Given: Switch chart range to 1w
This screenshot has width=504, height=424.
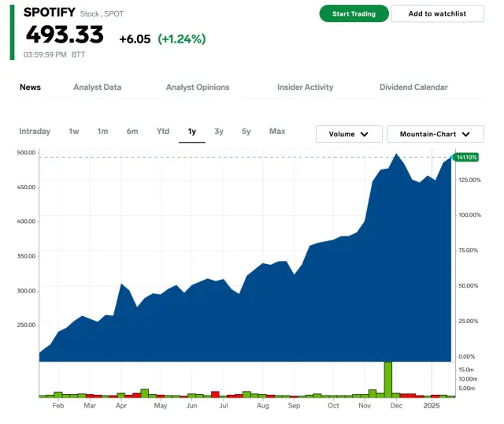Looking at the screenshot, I should click(74, 132).
